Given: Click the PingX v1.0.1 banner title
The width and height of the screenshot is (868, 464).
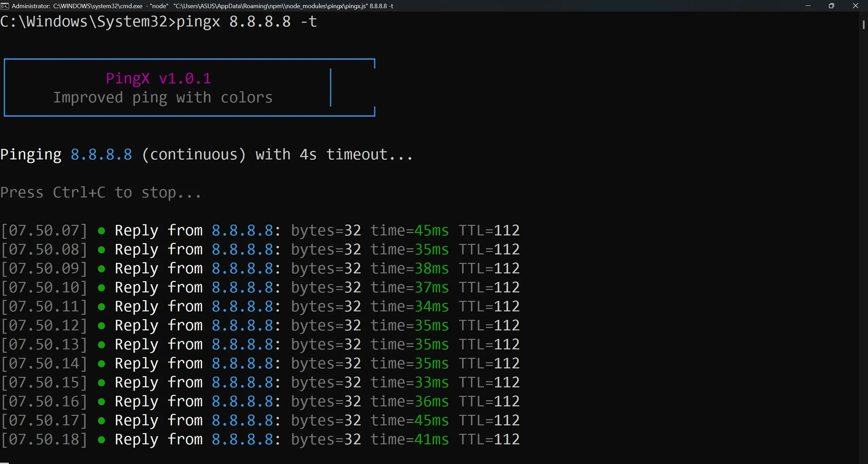Looking at the screenshot, I should [158, 78].
